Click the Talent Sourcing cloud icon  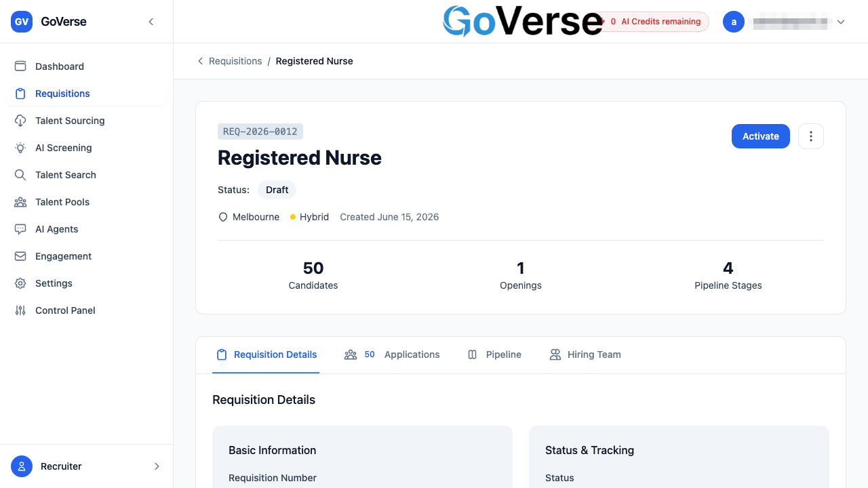pos(20,121)
